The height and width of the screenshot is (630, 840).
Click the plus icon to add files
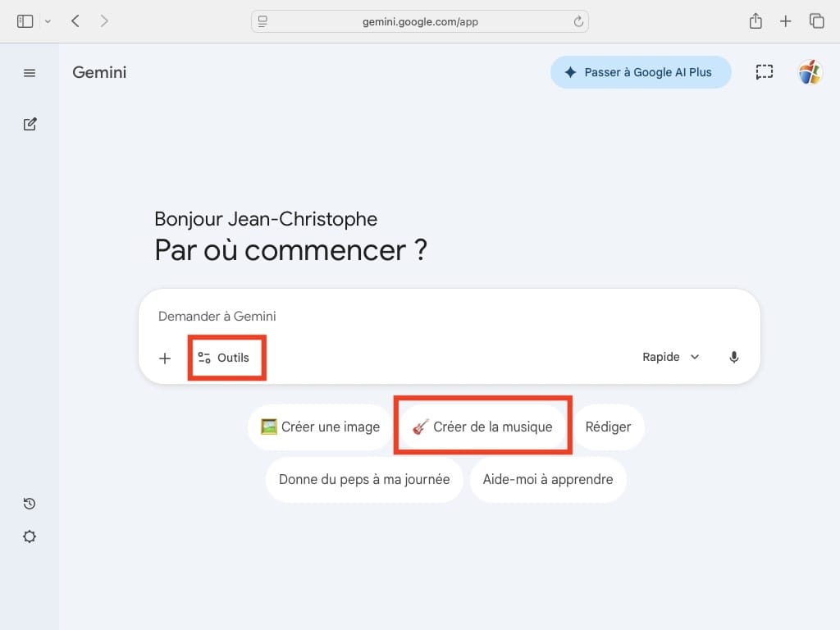165,358
